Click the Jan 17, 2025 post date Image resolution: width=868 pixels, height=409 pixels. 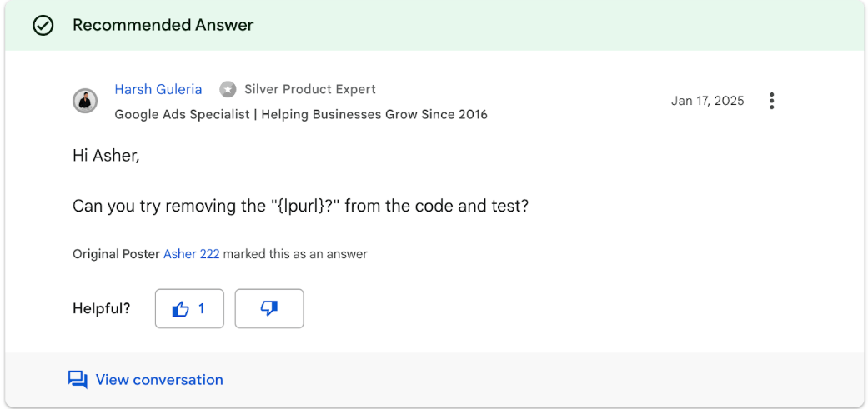click(707, 101)
